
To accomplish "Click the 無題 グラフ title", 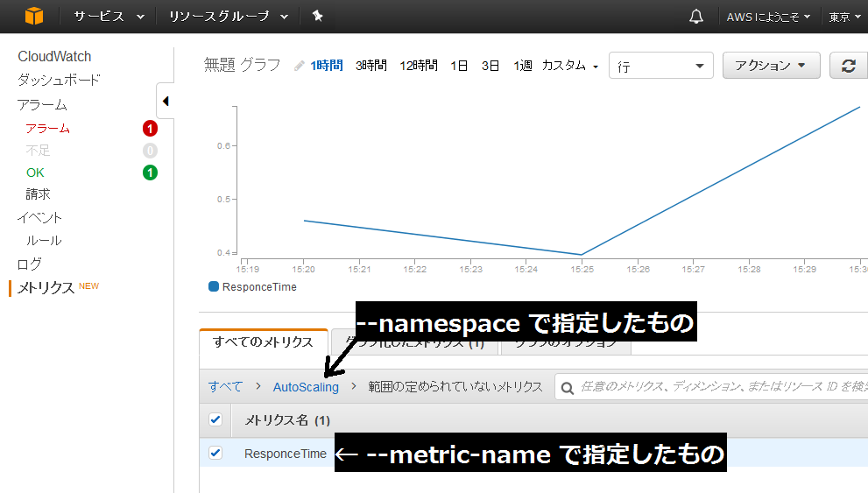I will point(243,65).
